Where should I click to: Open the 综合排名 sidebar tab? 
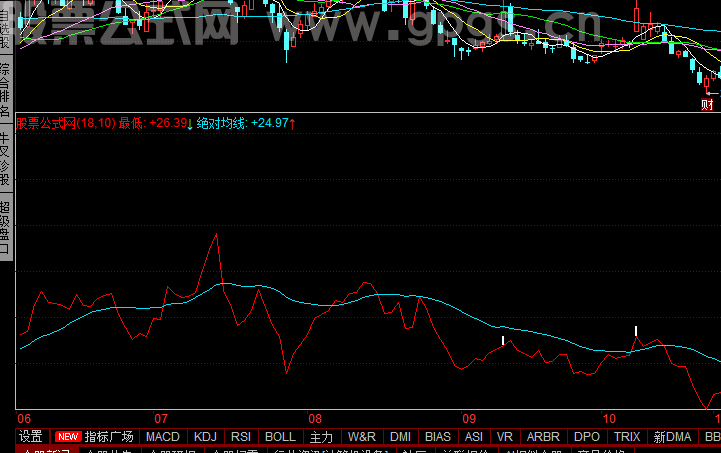5,90
